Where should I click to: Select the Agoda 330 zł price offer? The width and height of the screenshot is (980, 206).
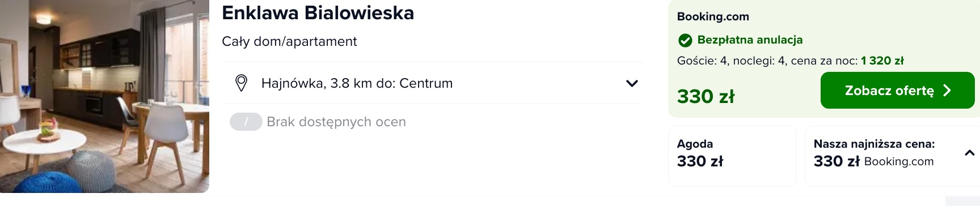[732, 156]
